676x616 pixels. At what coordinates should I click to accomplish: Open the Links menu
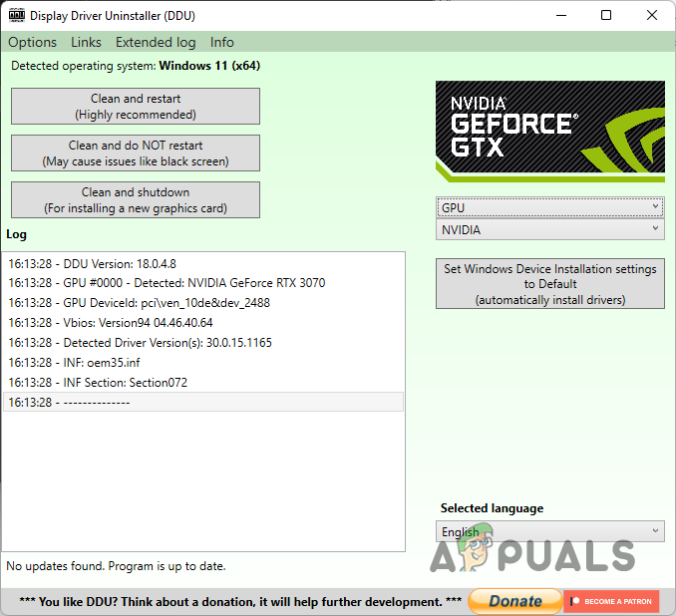tap(86, 42)
